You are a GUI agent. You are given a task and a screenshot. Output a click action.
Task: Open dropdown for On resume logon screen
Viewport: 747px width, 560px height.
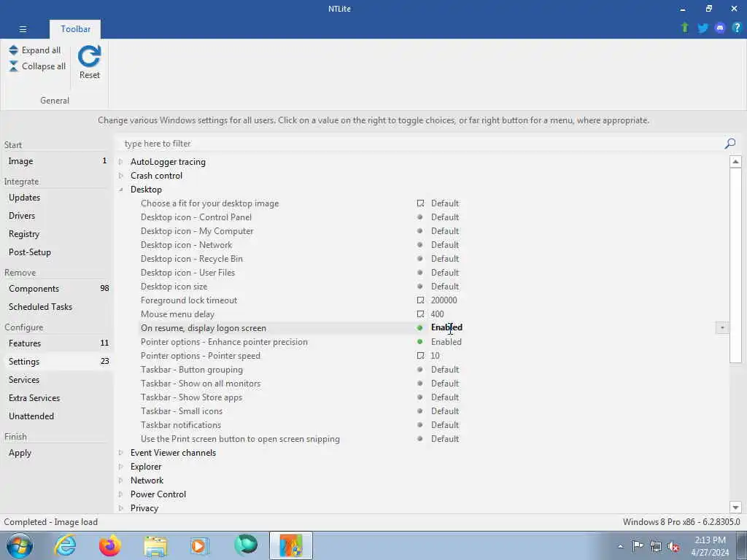(x=721, y=327)
